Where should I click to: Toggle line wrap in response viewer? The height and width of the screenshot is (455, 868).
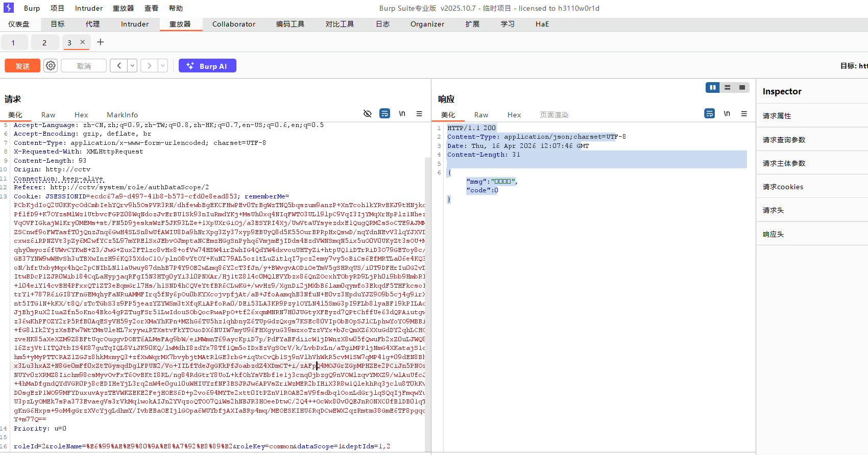tap(710, 114)
